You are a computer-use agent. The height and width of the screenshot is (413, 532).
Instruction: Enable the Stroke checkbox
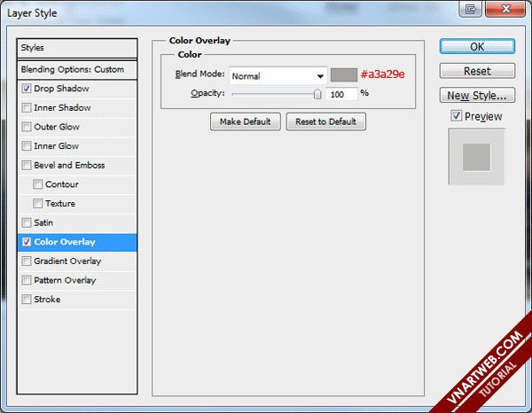27,300
